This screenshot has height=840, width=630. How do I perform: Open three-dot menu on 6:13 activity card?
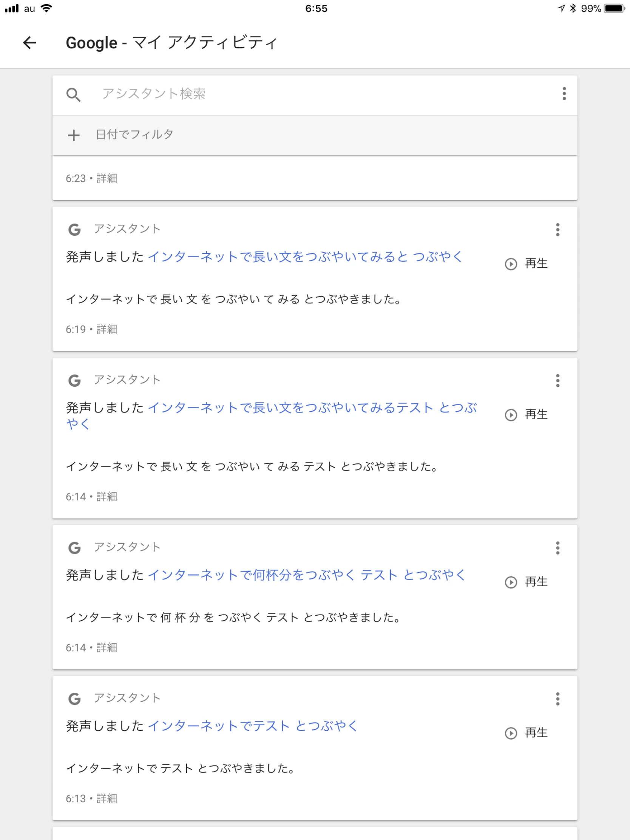[557, 699]
